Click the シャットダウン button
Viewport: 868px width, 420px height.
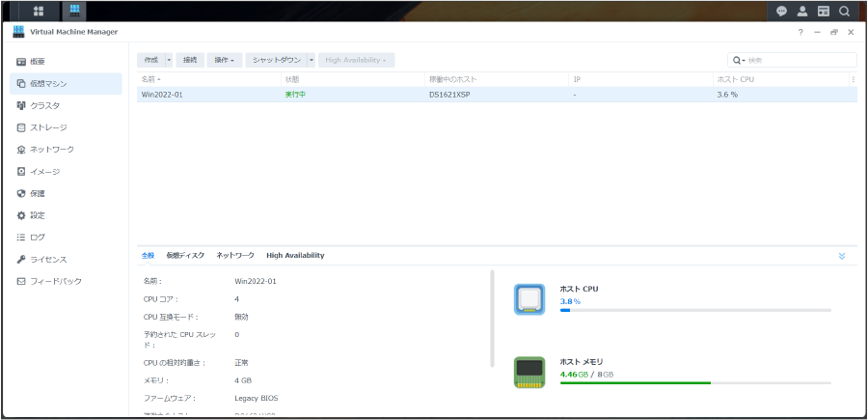point(277,60)
